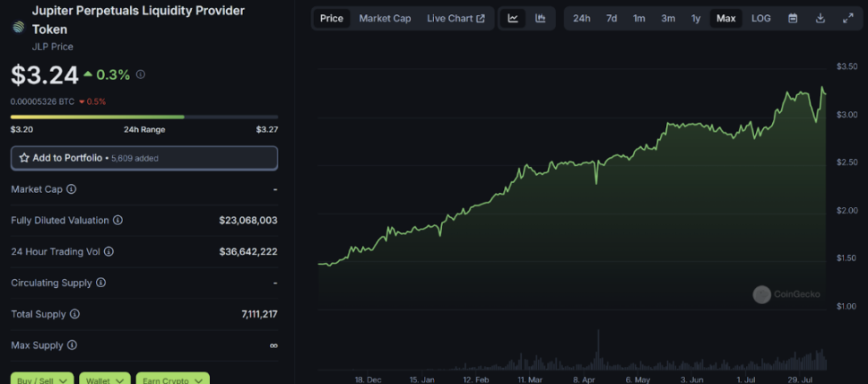The height and width of the screenshot is (384, 868).
Task: Click the star icon in Add to Portfolio
Action: (x=24, y=158)
